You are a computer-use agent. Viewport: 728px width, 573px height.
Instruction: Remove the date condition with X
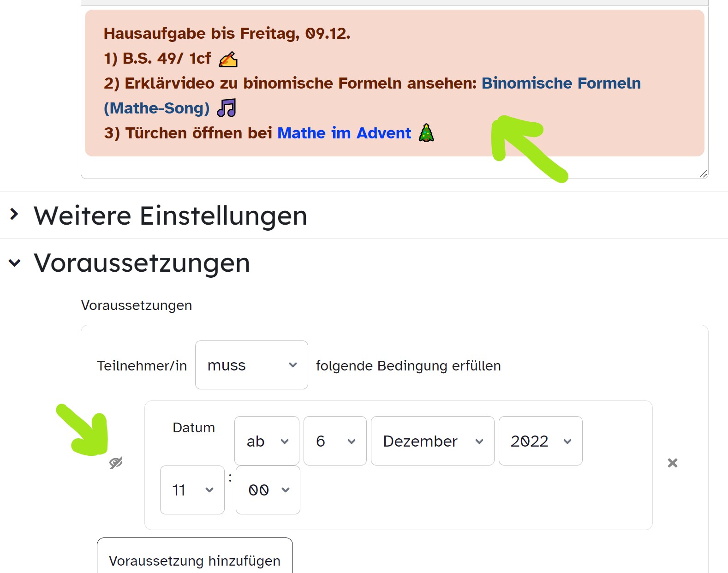coord(672,463)
